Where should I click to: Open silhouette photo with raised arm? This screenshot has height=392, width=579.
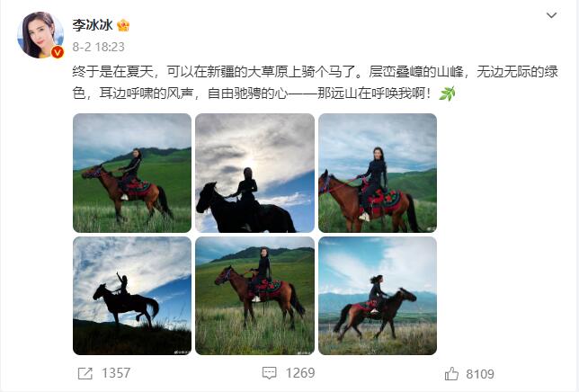132,296
